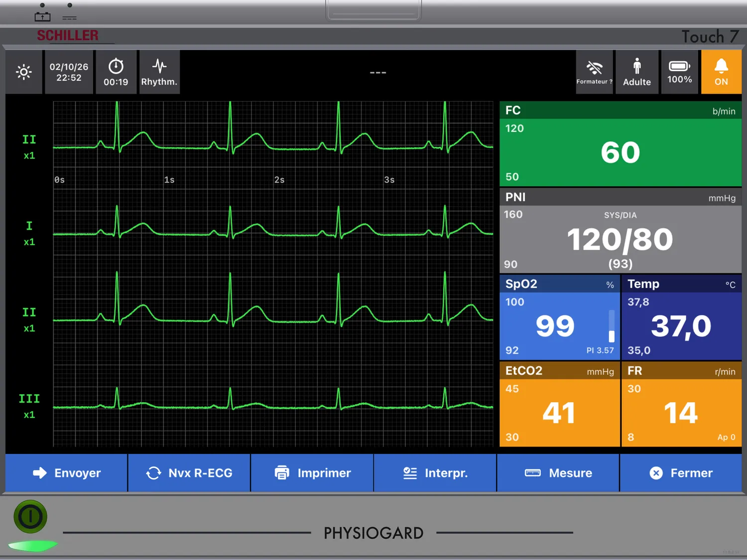Tap the date and time display
Image resolution: width=747 pixels, height=560 pixels.
69,72
